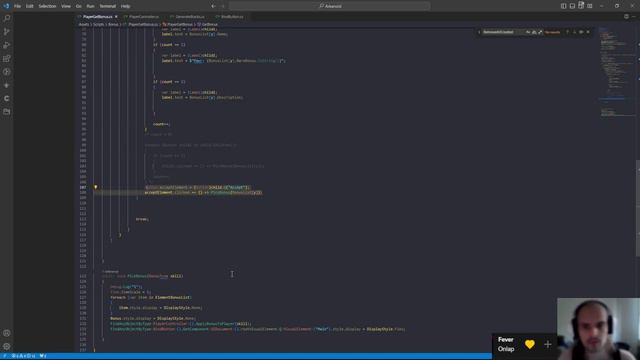This screenshot has height=360, width=640.
Task: Open the Extensions view
Action: pyautogui.click(x=7, y=59)
